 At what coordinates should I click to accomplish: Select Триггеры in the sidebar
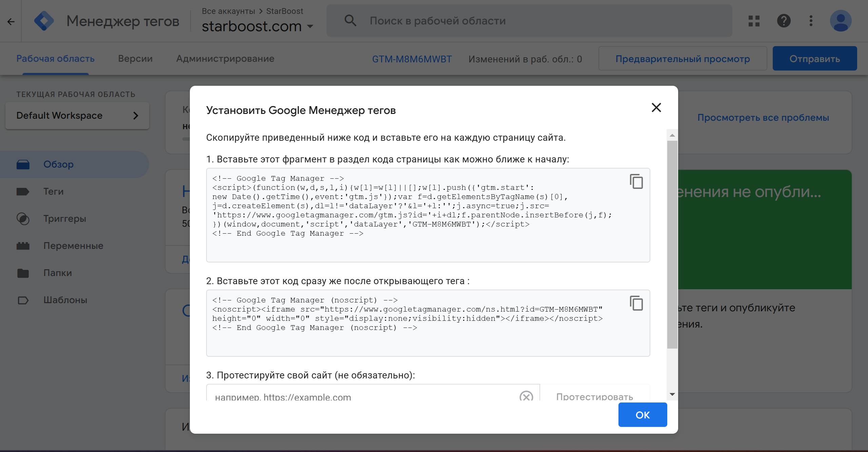pyautogui.click(x=64, y=219)
